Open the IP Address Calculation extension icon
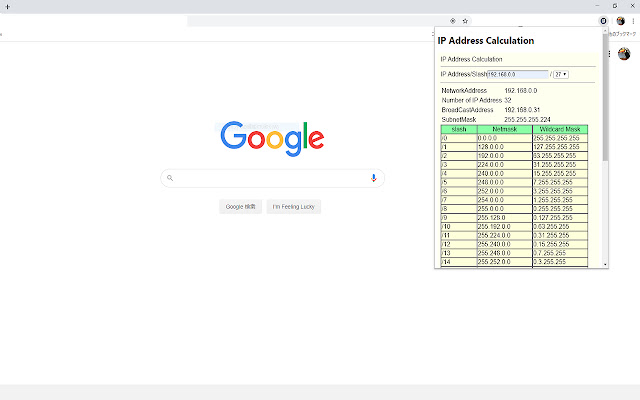Image resolution: width=640 pixels, height=400 pixels. pos(603,21)
